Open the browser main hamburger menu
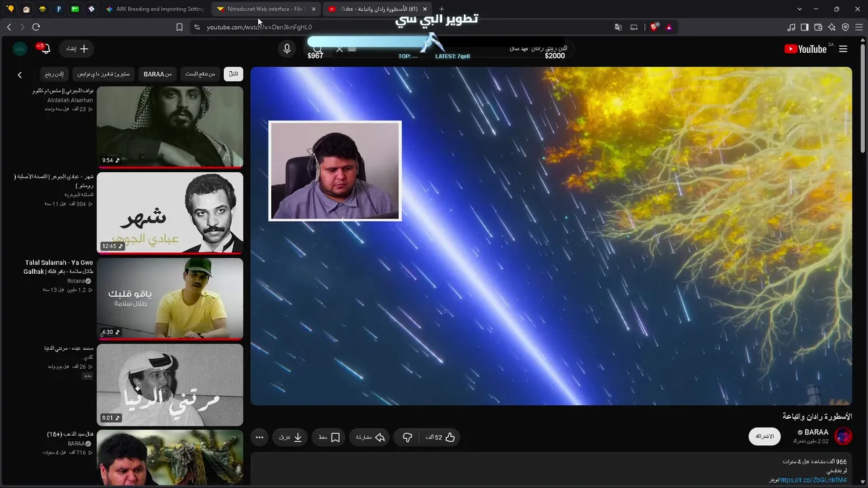Image resolution: width=868 pixels, height=488 pixels. (859, 27)
